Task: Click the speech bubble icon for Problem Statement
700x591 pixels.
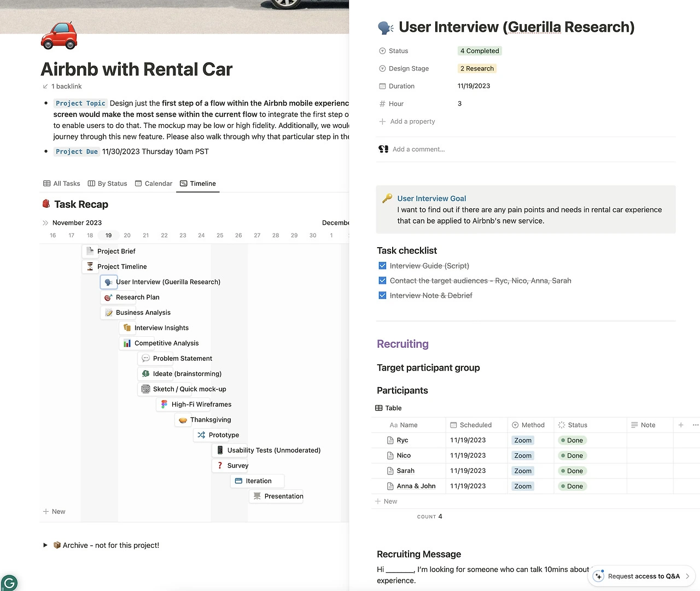Action: [145, 359]
